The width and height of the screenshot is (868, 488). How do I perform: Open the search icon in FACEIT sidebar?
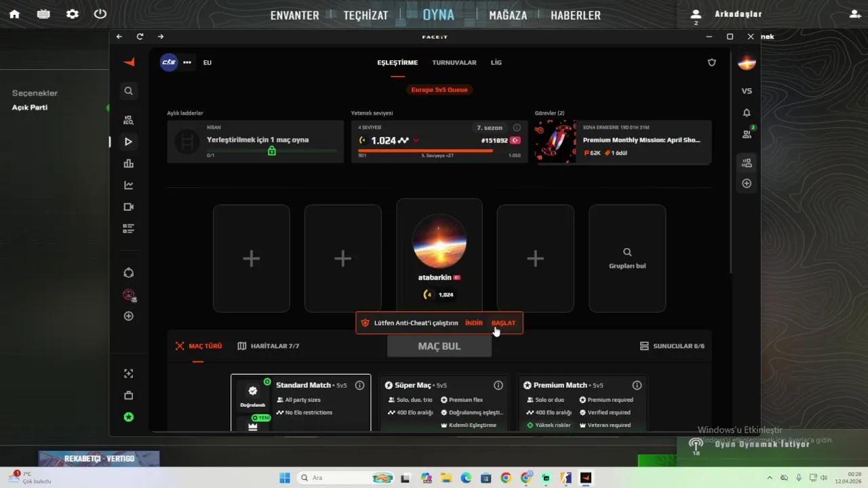[129, 91]
